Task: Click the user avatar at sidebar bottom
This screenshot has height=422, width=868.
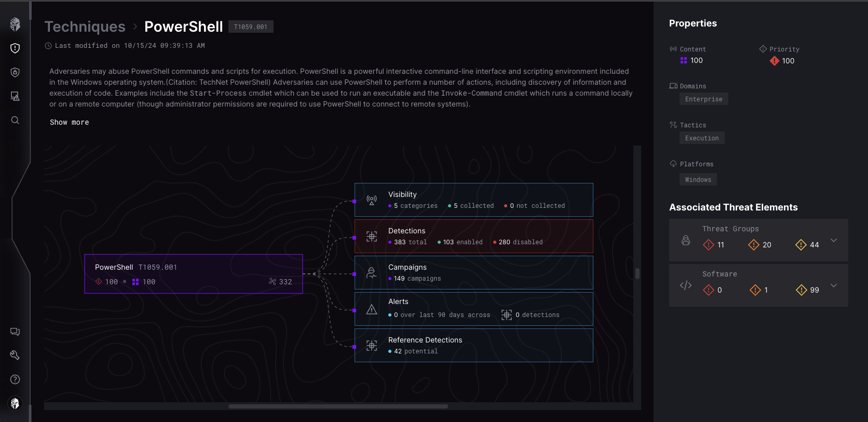Action: coord(15,403)
